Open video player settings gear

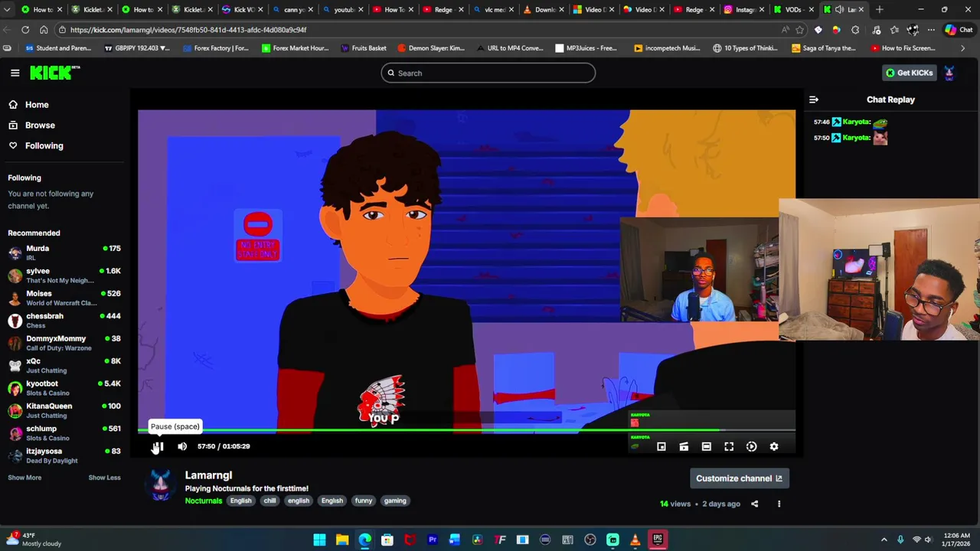pos(774,446)
